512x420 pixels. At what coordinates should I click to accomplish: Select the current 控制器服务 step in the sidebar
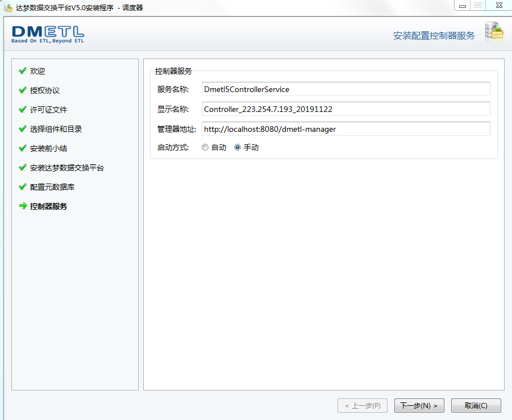pyautogui.click(x=48, y=206)
